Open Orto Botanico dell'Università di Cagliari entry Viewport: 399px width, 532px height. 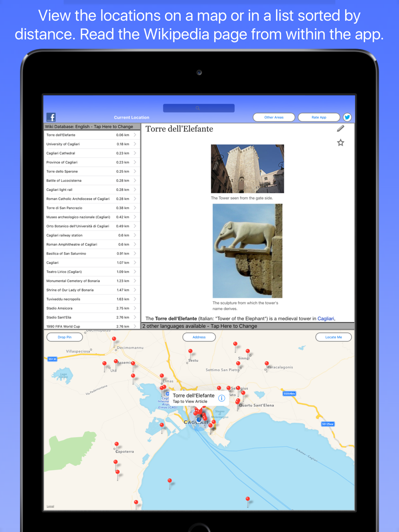tap(92, 226)
